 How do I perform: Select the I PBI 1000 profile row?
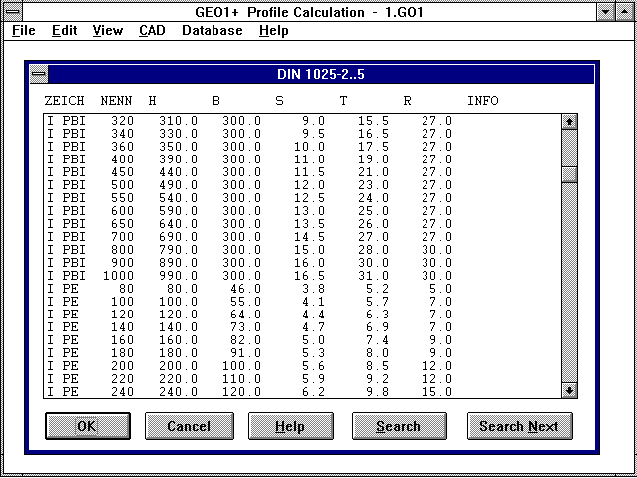coord(250,275)
